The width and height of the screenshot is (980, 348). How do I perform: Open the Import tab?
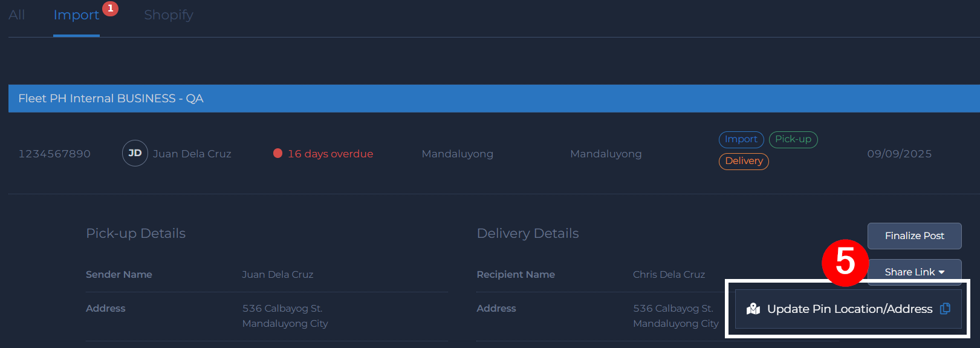76,15
